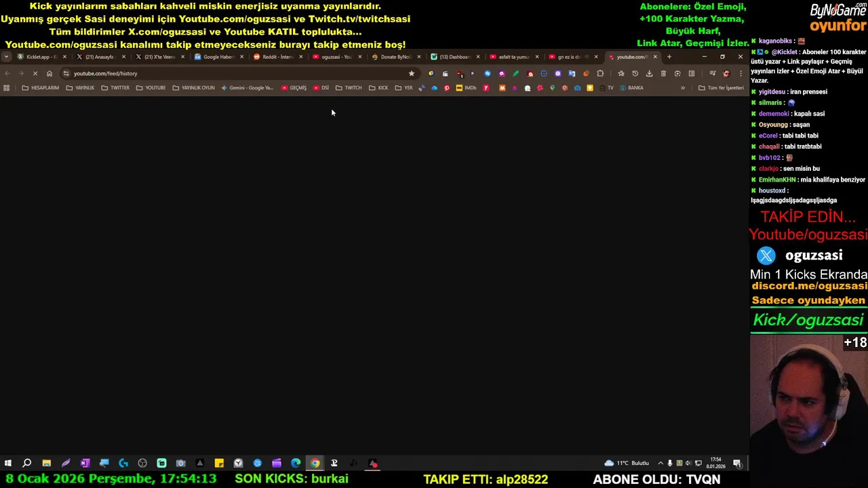Viewport: 868px width, 488px height.
Task: Open Windows taskbar search
Action: click(27, 464)
